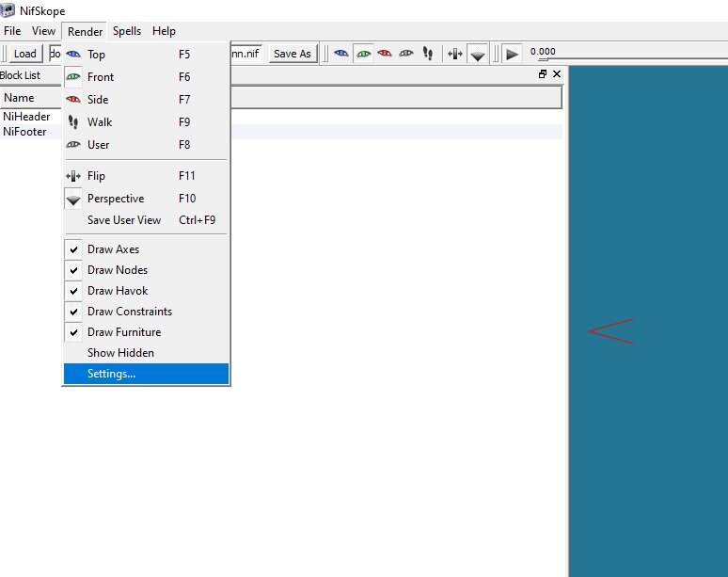The image size is (728, 577).
Task: Select Front view in Render menu
Action: (x=146, y=76)
